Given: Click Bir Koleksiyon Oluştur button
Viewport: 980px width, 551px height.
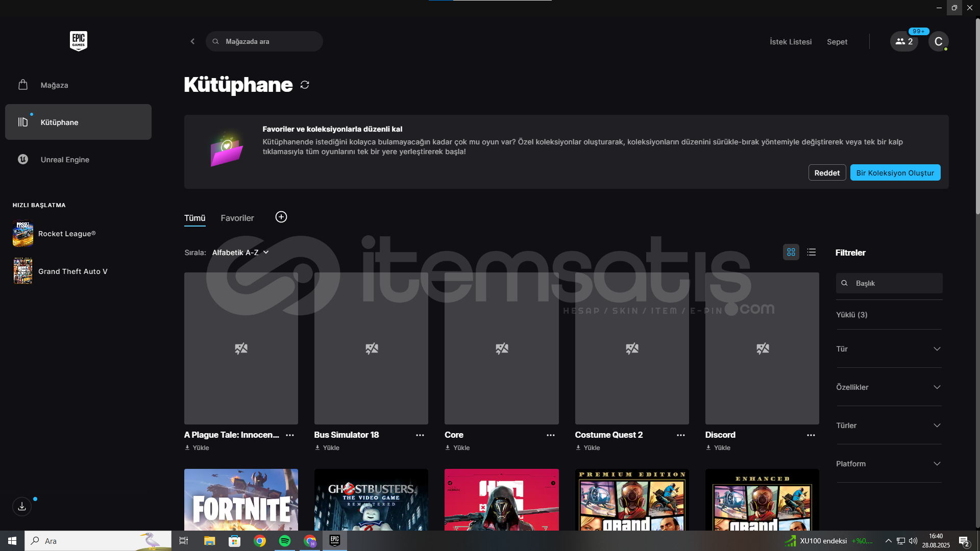Looking at the screenshot, I should (x=895, y=172).
